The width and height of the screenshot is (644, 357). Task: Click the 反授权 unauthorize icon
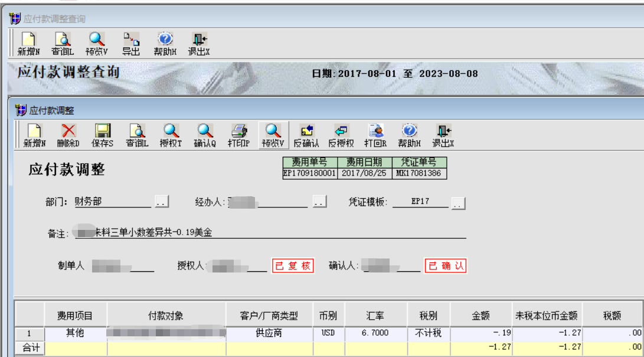click(341, 135)
